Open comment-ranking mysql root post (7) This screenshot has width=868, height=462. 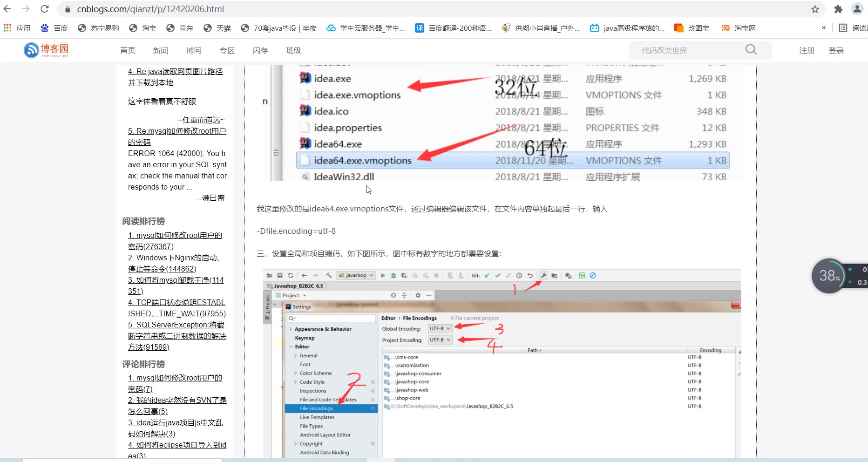pyautogui.click(x=175, y=383)
